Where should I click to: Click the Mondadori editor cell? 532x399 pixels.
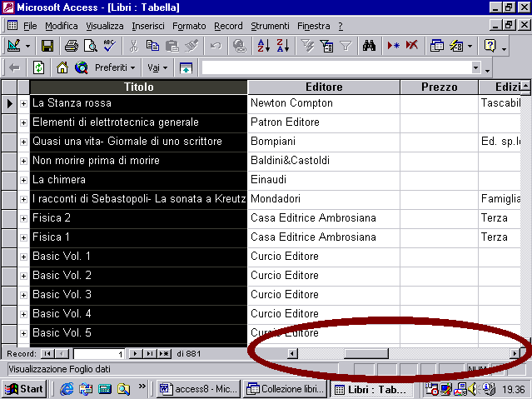pos(324,199)
